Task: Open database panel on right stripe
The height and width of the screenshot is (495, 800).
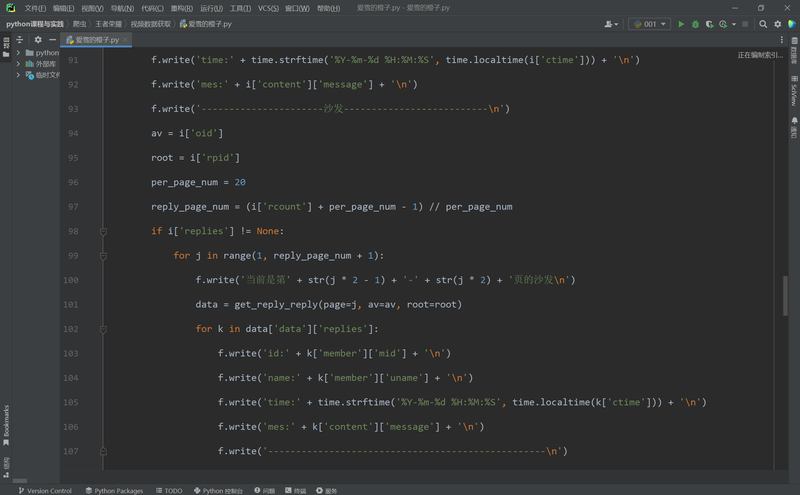Action: pos(794,50)
